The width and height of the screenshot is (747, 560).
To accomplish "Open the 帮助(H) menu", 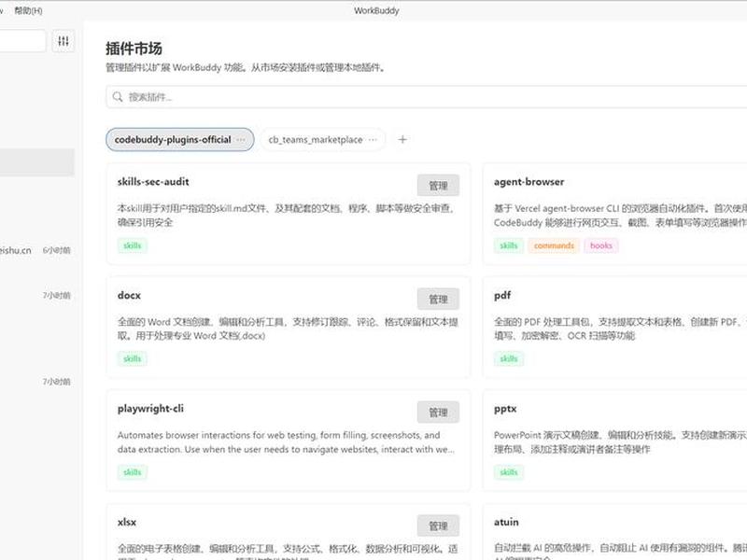I will point(28,10).
